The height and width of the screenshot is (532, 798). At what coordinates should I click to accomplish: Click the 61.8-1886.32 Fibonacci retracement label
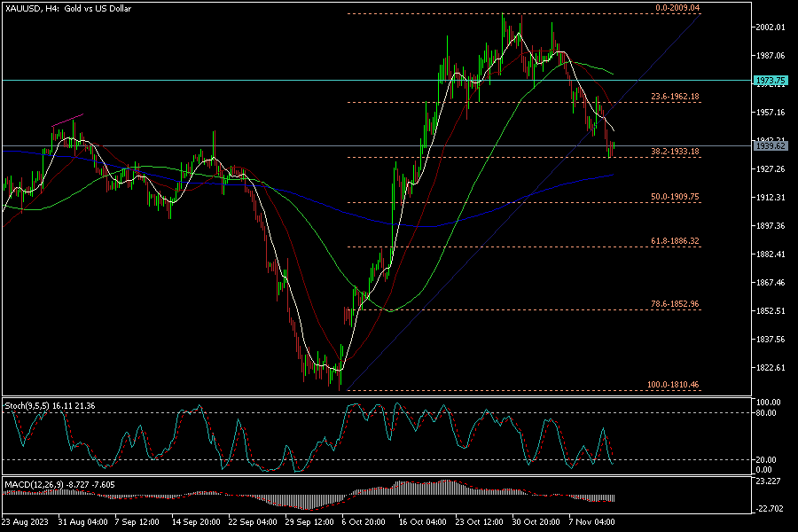676,240
